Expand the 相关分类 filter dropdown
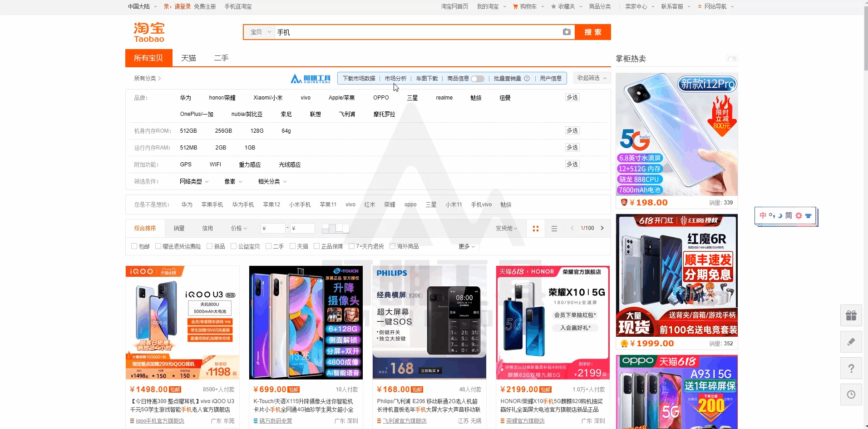 [x=272, y=181]
